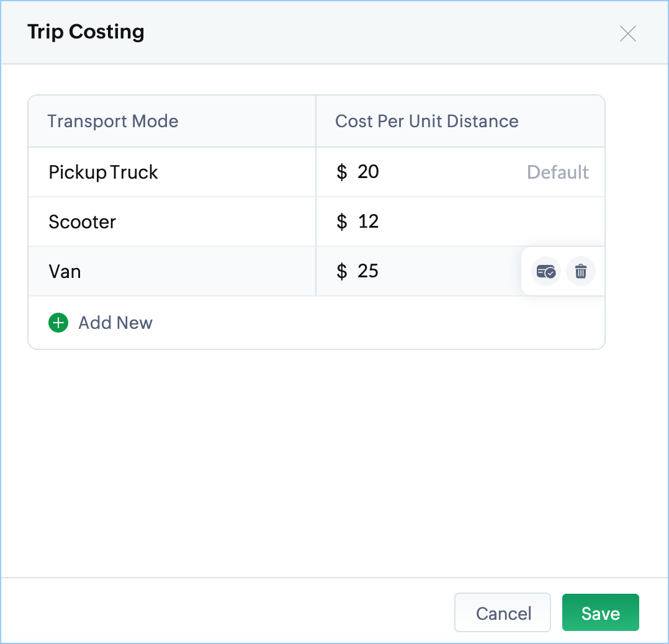Click the Add New link text
669x644 pixels.
tap(115, 323)
